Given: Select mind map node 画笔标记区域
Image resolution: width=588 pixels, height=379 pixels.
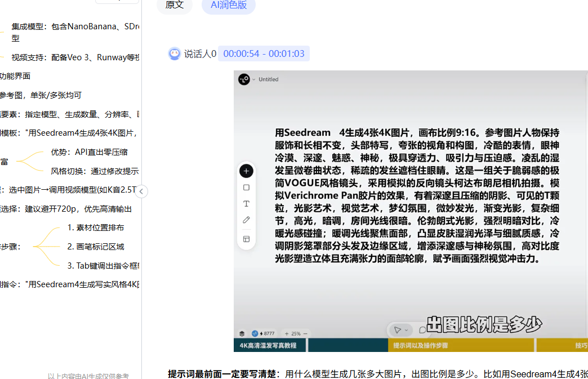Looking at the screenshot, I should point(96,247).
